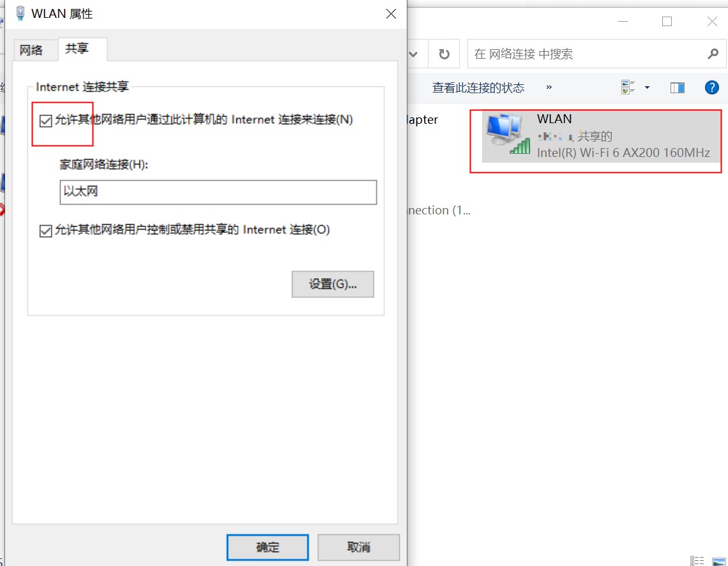Click the change view layout icon
The image size is (728, 566).
(628, 87)
